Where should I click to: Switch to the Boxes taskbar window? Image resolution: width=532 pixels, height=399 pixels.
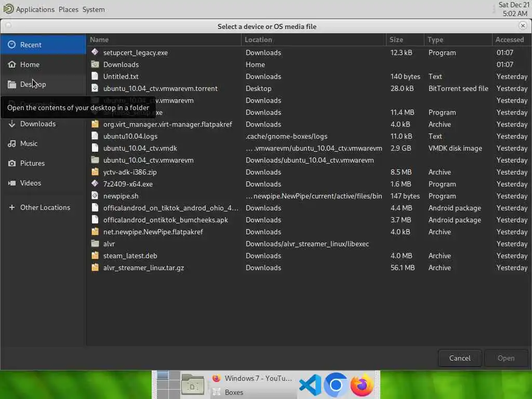[x=252, y=392]
